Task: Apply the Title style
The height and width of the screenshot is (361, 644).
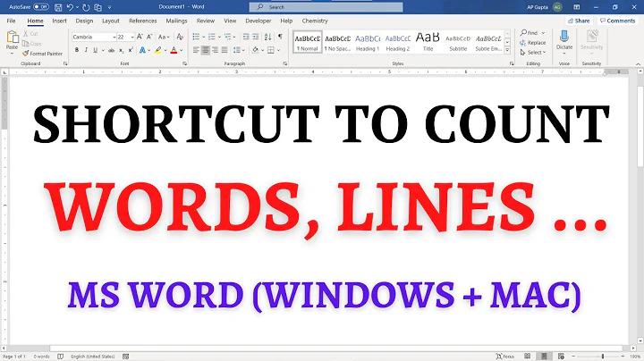Action: 428,42
